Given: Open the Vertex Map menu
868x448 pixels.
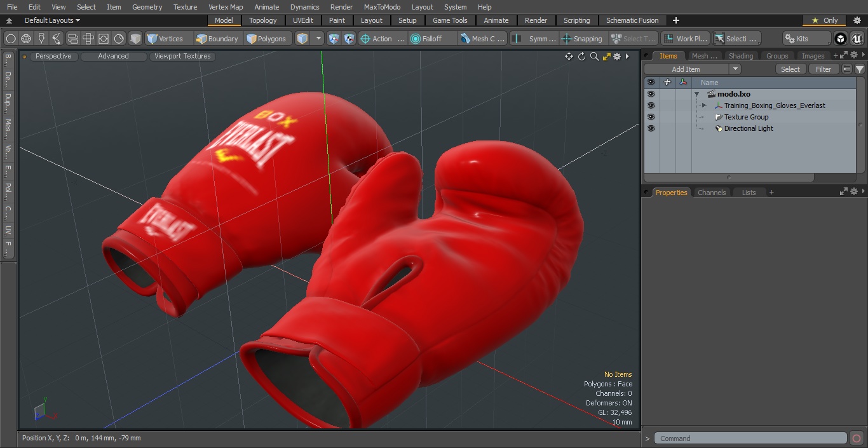Looking at the screenshot, I should click(x=226, y=7).
